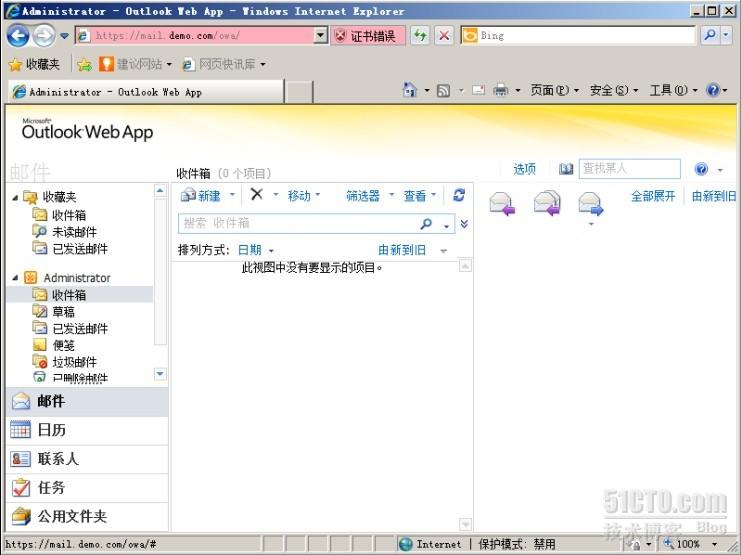This screenshot has width=741, height=555.
Task: Click the IE help question icon
Action: pos(713,89)
